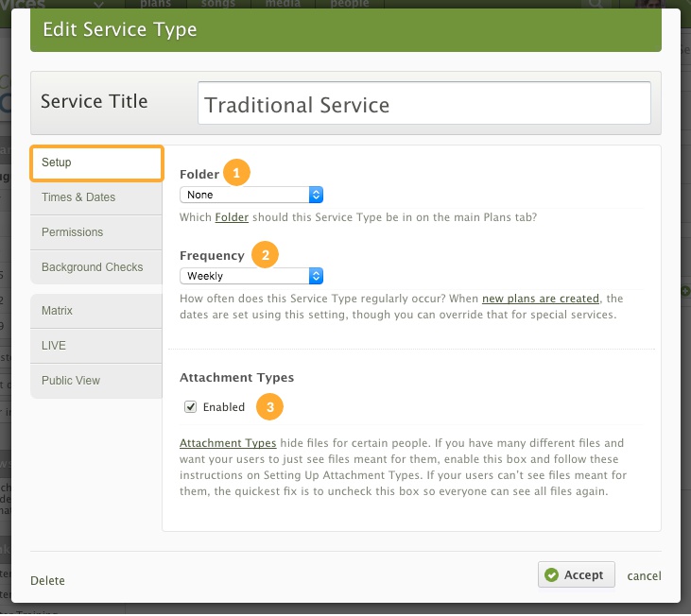Click the Service Title label
691x616 pixels.
point(95,101)
